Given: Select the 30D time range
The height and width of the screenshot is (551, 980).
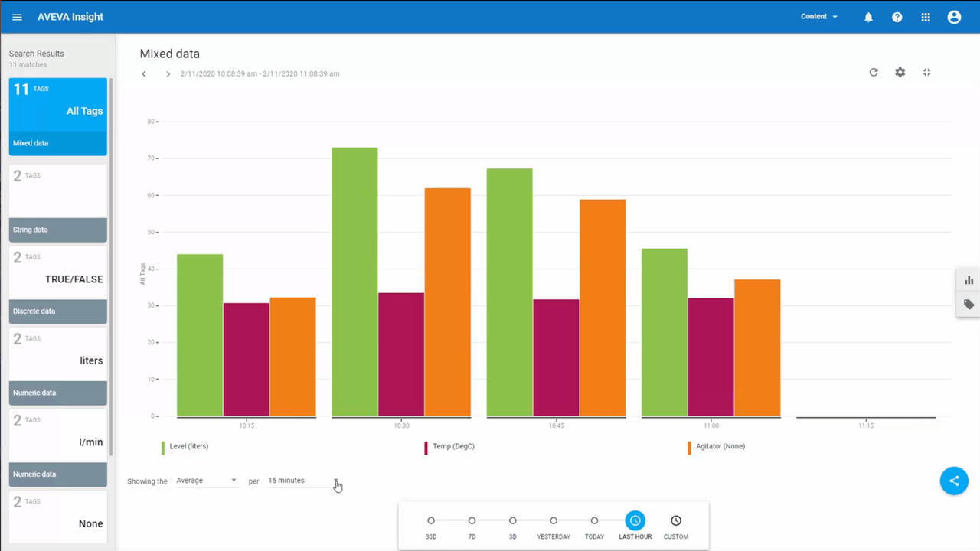Looking at the screenshot, I should pyautogui.click(x=431, y=520).
